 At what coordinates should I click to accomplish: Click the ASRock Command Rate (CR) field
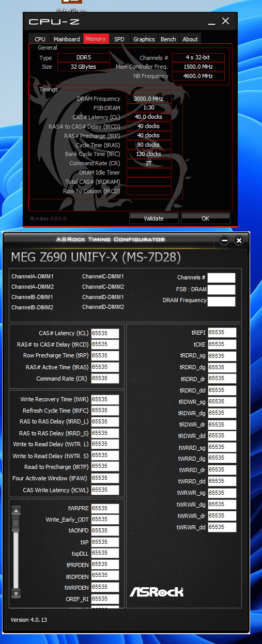(105, 379)
